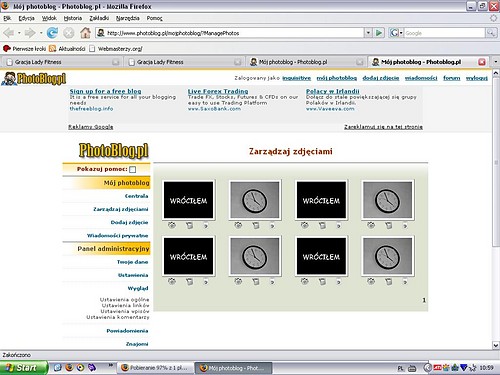This screenshot has width=500, height=375.
Task: Click trash icon under second bottom-row WRÓCIŁEM photo
Action: pyautogui.click(x=322, y=282)
